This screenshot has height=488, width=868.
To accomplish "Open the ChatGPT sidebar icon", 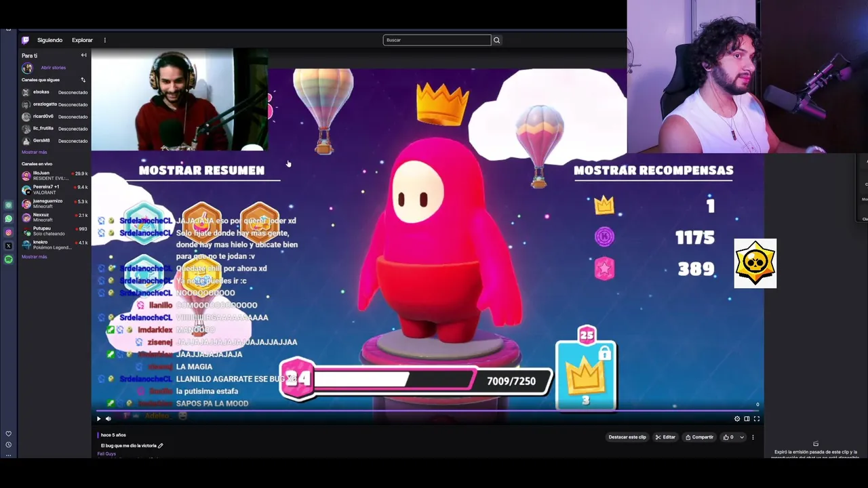I will 8,205.
